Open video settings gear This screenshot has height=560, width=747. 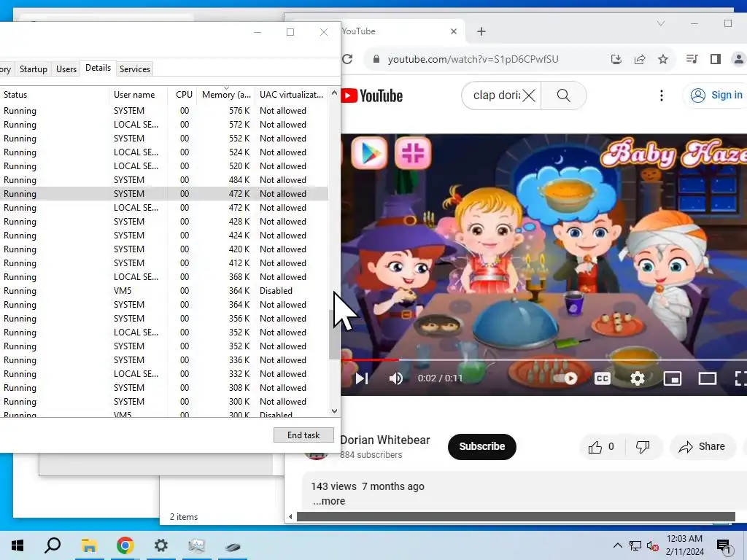[638, 378]
